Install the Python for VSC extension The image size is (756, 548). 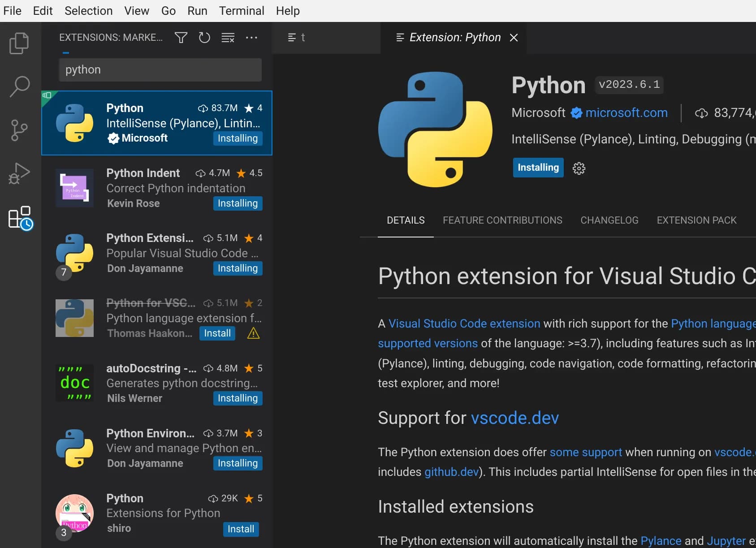(x=217, y=333)
